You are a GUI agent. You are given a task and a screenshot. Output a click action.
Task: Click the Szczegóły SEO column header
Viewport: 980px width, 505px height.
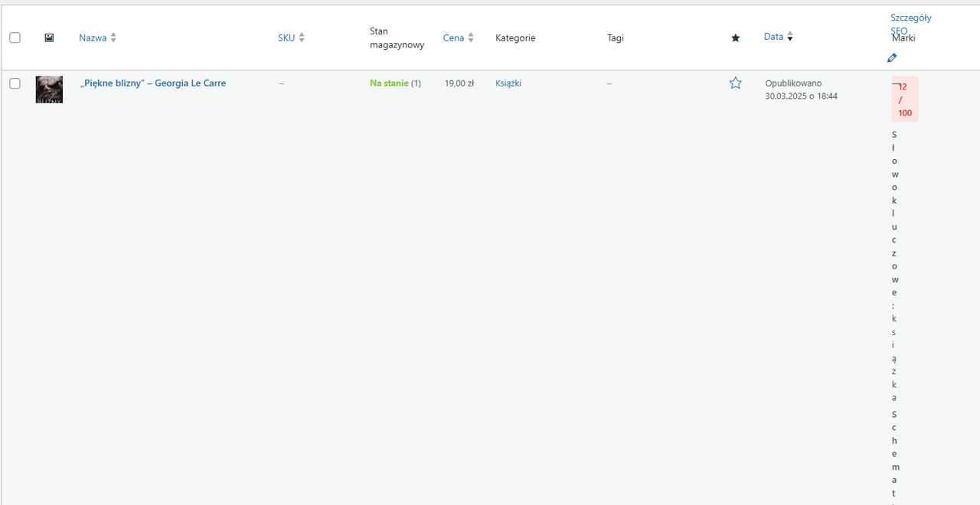pos(911,24)
